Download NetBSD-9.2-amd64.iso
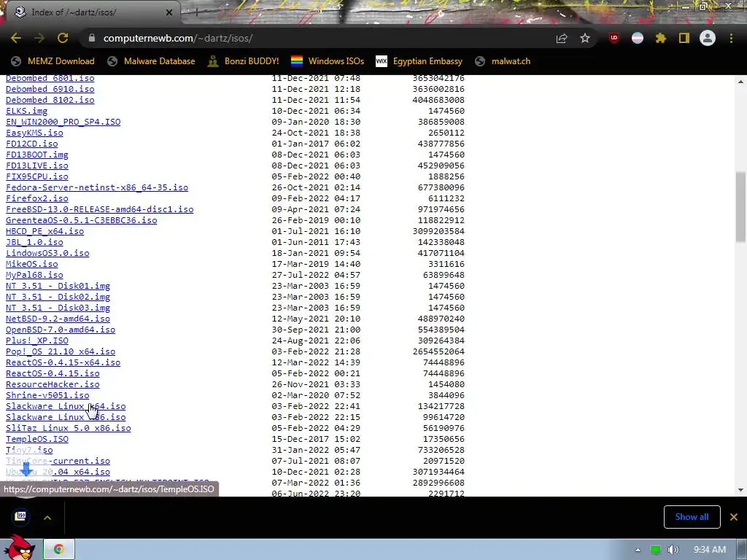747x560 pixels. pyautogui.click(x=58, y=319)
